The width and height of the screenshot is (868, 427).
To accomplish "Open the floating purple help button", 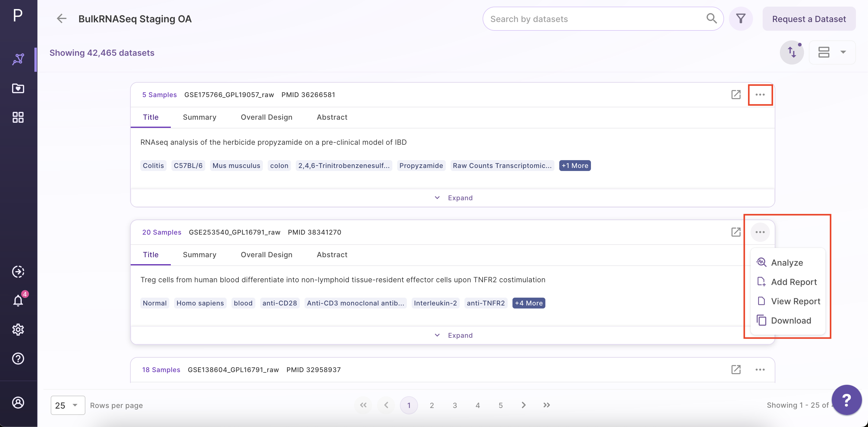I will (847, 400).
